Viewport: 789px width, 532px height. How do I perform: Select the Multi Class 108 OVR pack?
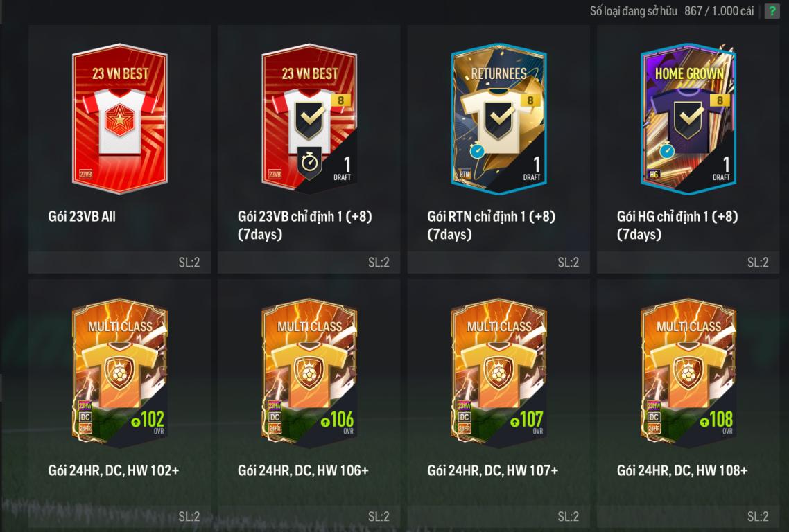tap(688, 373)
